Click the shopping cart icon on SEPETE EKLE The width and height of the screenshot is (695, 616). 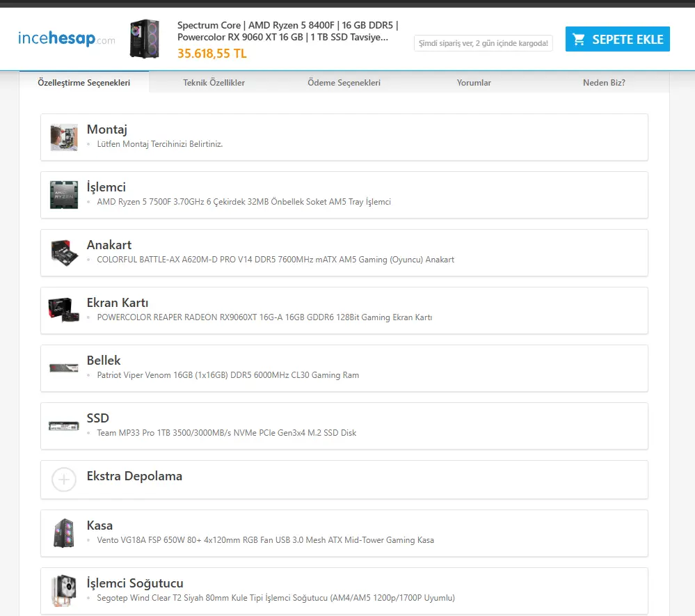click(x=579, y=40)
